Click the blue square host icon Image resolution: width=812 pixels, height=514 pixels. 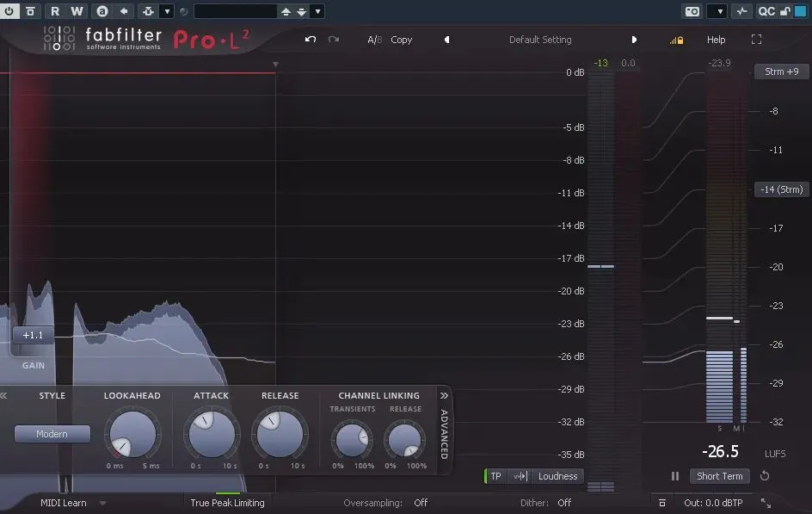801,11
